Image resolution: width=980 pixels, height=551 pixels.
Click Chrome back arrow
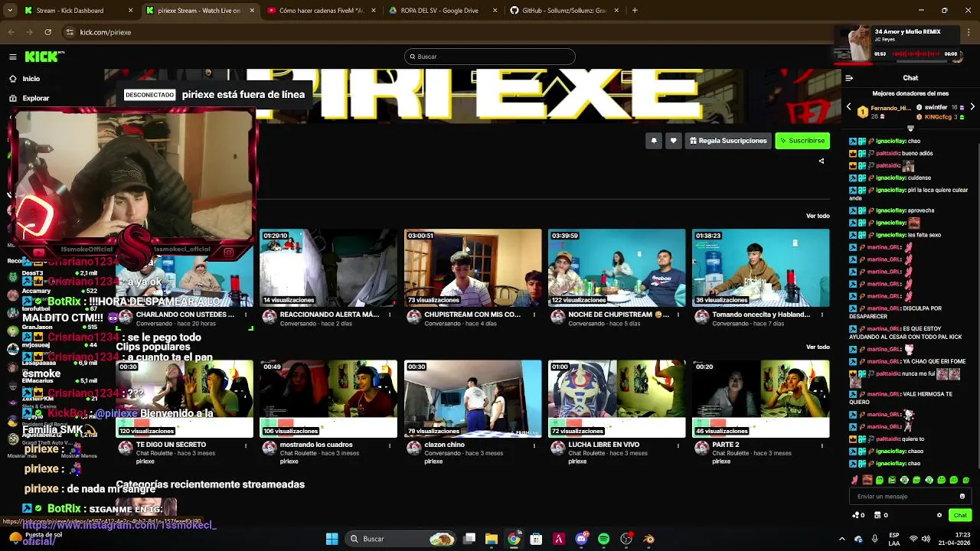(x=11, y=32)
